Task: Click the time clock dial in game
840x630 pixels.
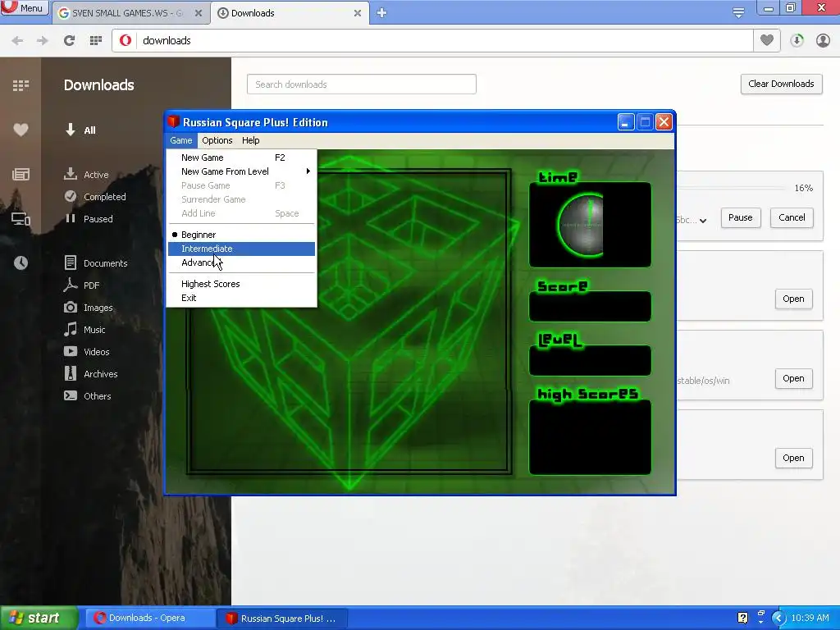Action: (581, 225)
